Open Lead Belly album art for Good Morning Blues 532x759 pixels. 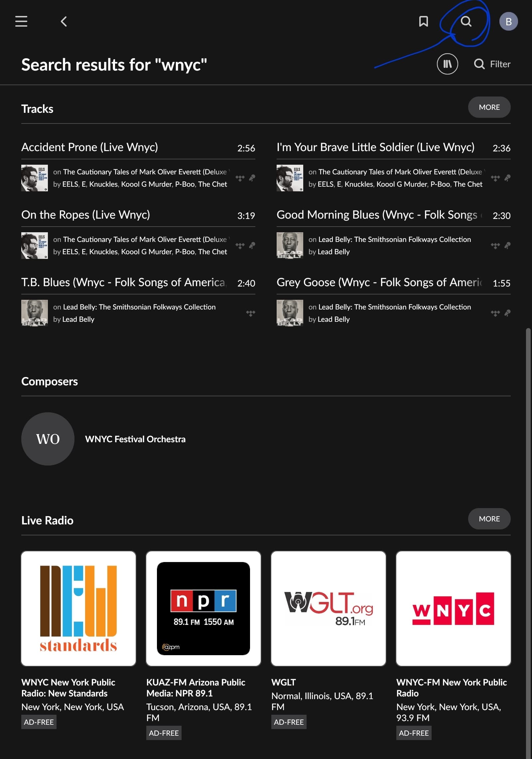[x=290, y=246]
